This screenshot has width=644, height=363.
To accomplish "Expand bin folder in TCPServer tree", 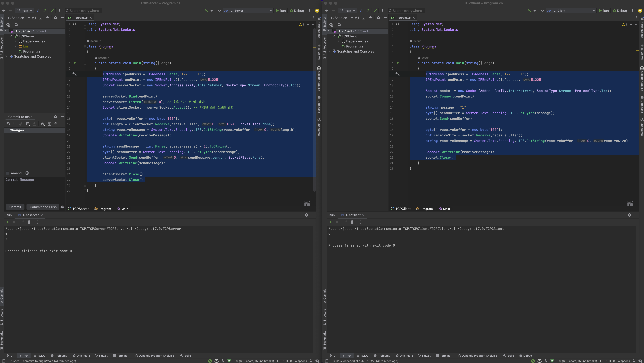I will point(15,46).
